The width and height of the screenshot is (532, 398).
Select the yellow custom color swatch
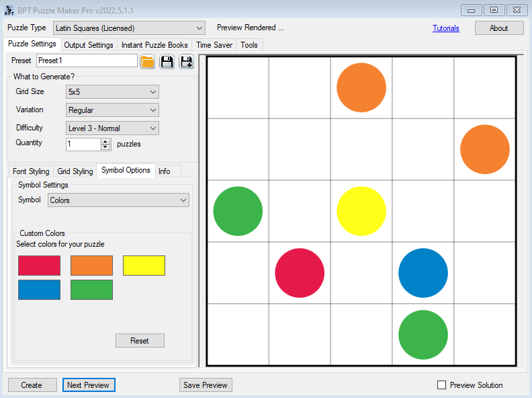[144, 266]
